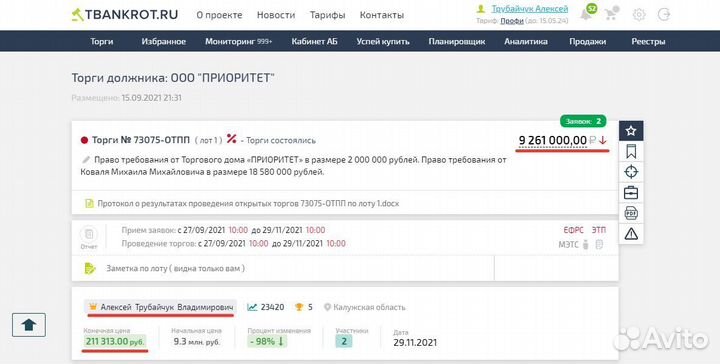
Task: Click the Торги состоялись status text
Action: tap(281, 140)
